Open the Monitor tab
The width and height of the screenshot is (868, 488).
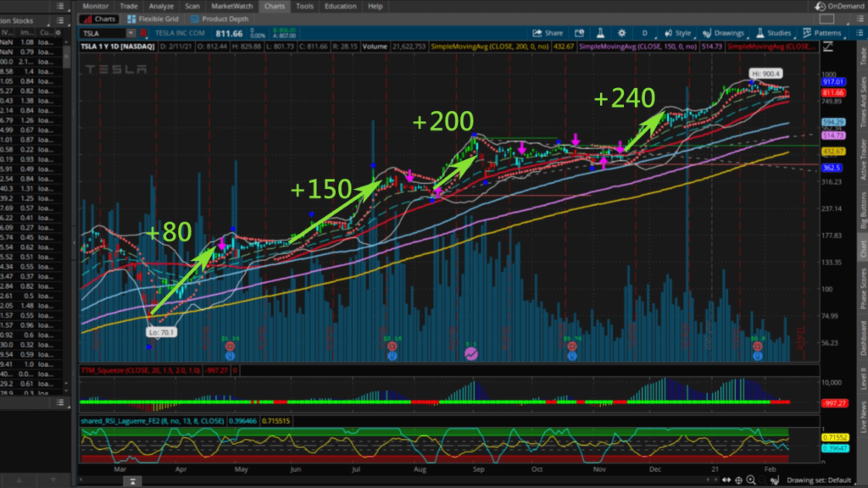click(x=95, y=6)
